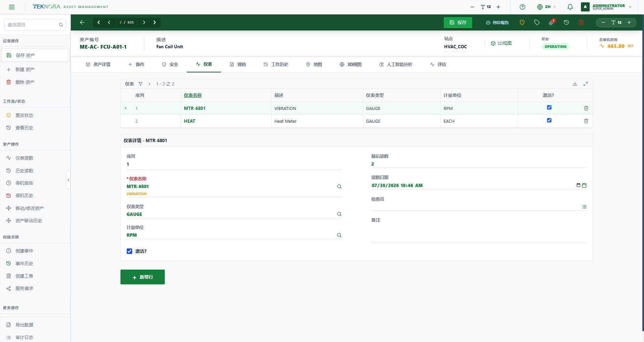Screen dimensions: 644x342
Task: Decrease font size in top bar
Action: click(x=472, y=7)
